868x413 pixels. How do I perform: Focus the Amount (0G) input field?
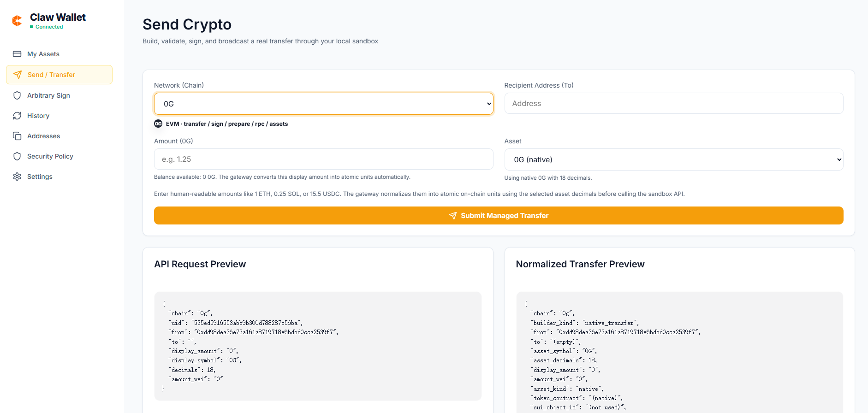[x=323, y=159]
